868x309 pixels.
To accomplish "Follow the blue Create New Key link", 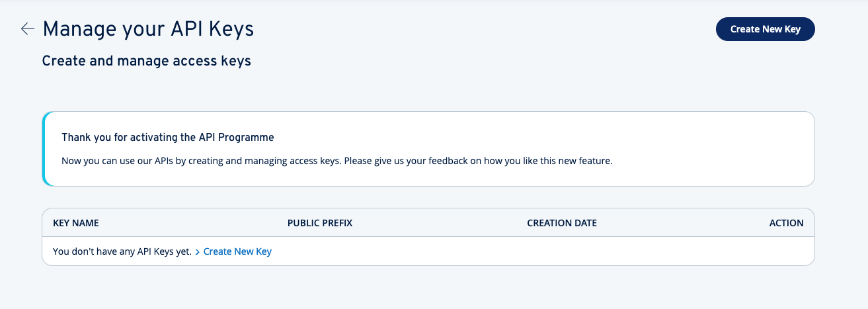I will click(237, 251).
